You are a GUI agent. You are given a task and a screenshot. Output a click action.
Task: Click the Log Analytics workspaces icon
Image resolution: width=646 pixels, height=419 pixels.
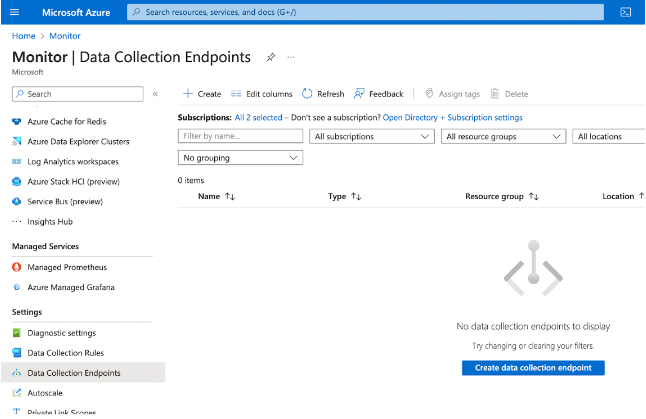16,162
